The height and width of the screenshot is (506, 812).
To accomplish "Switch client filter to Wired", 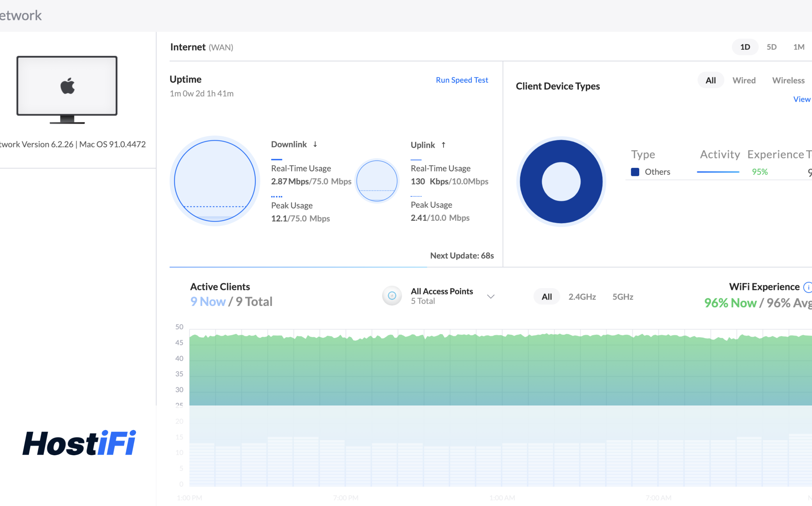I will [x=744, y=80].
